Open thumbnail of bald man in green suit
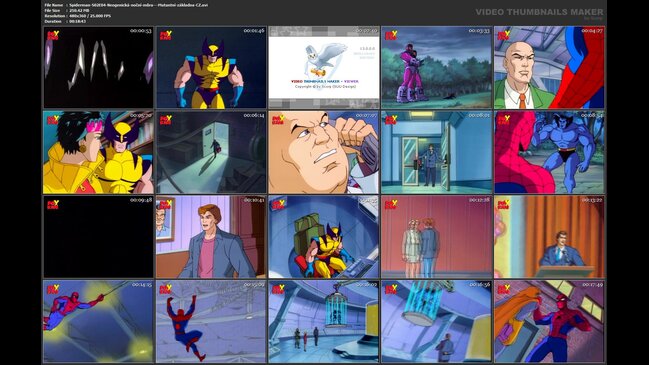 [549, 67]
